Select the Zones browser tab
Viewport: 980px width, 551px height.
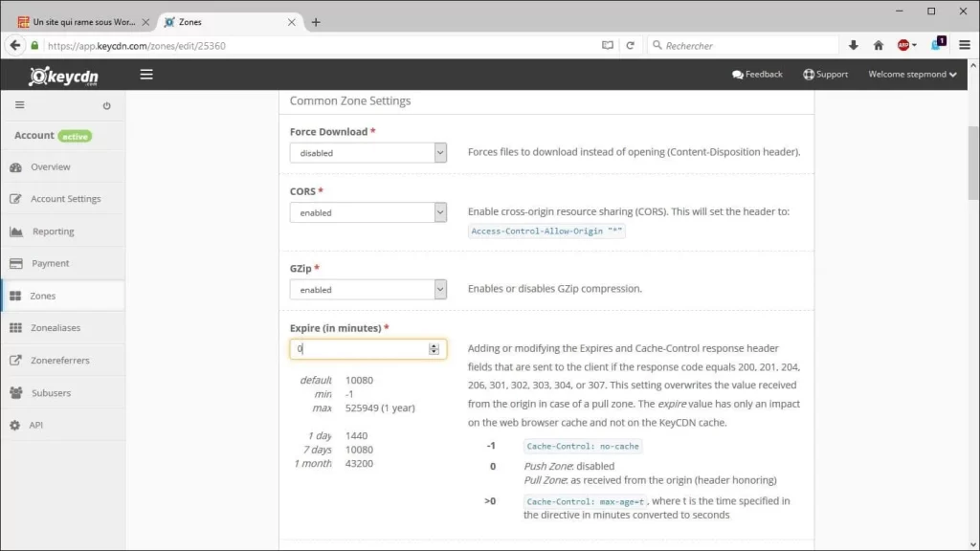229,22
